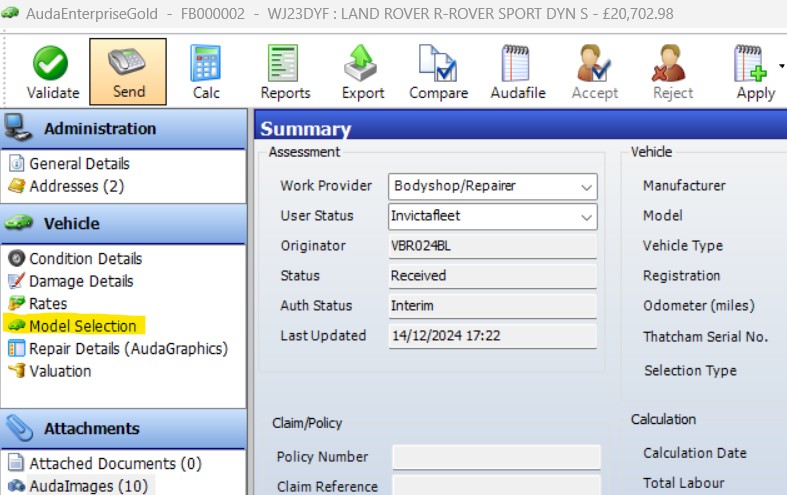Click the Claim Reference input field
The height and width of the screenshot is (495, 787).
496,485
